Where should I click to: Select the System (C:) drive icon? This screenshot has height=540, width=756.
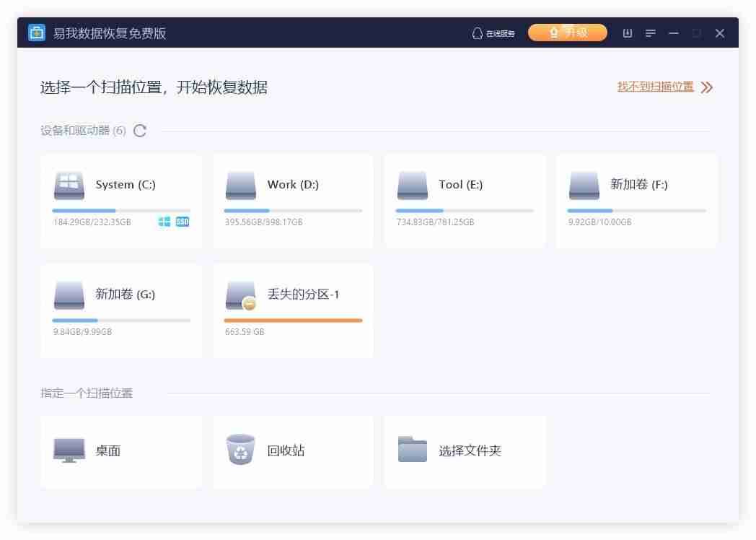point(69,186)
